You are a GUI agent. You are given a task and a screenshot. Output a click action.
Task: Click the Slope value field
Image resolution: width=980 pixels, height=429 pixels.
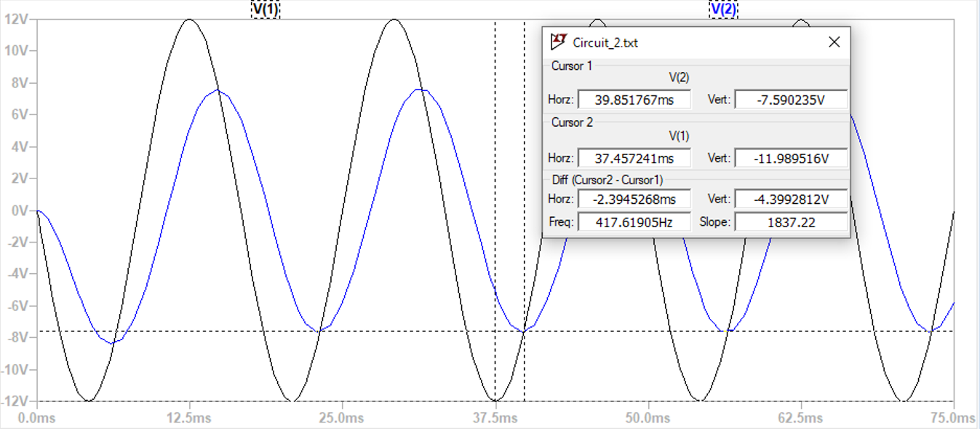tap(791, 222)
